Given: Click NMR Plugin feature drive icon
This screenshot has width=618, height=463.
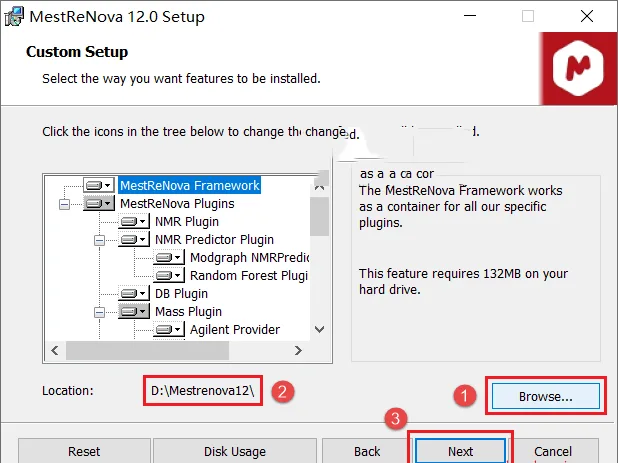Looking at the screenshot, I should pyautogui.click(x=134, y=221).
